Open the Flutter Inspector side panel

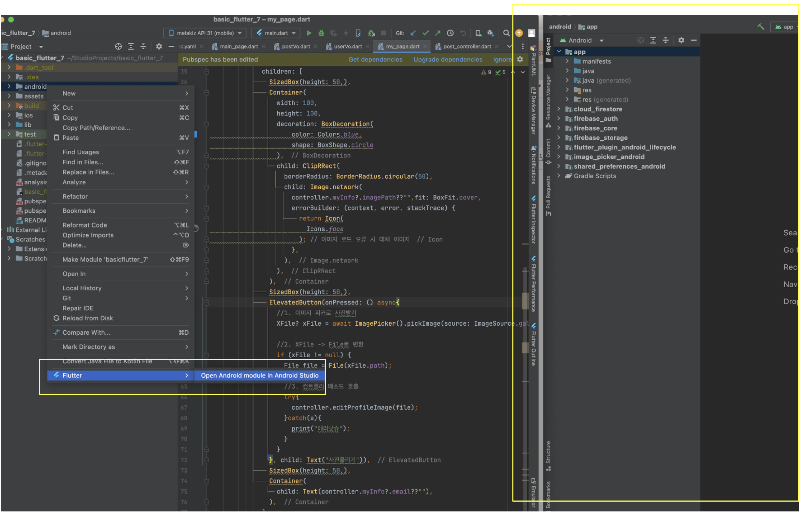click(x=533, y=219)
